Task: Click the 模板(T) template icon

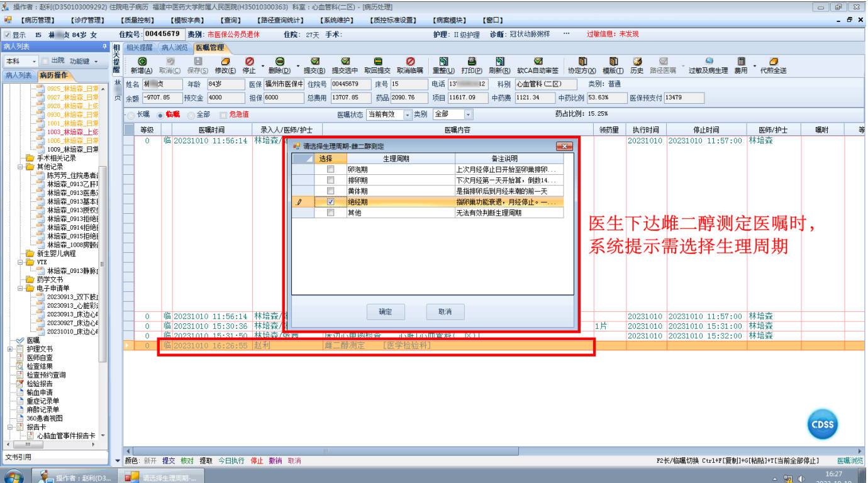Action: click(613, 62)
